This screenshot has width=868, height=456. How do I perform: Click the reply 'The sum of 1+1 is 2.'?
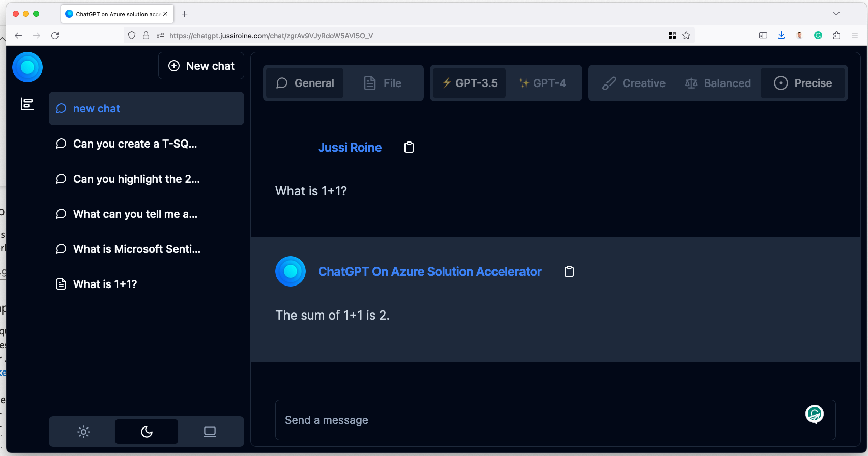click(x=332, y=315)
